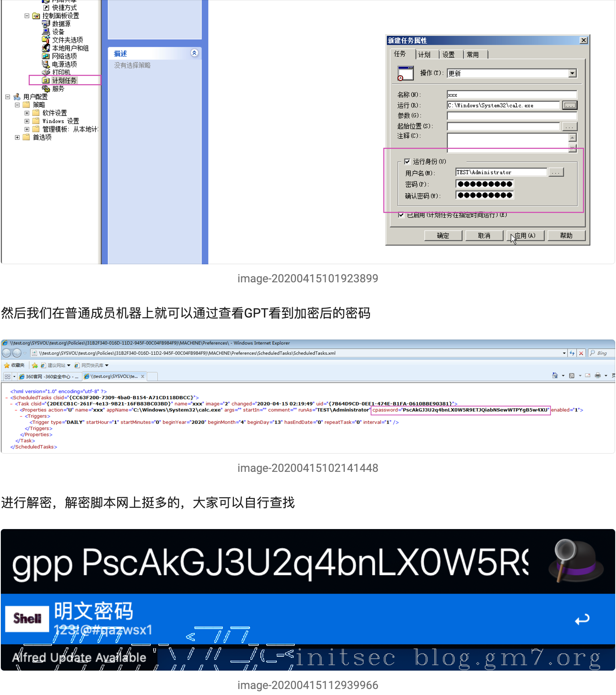Click the 确定 button
Screen dimensions: 616x695
point(443,236)
